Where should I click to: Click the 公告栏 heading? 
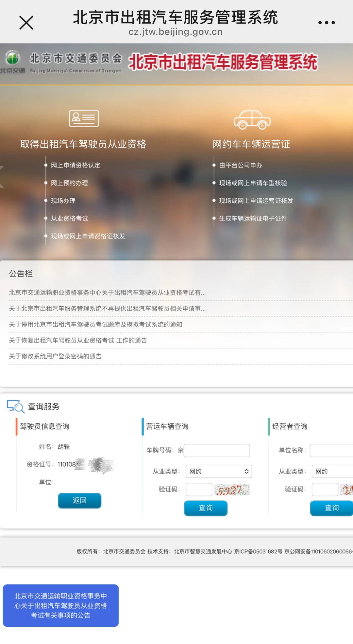[x=21, y=274]
